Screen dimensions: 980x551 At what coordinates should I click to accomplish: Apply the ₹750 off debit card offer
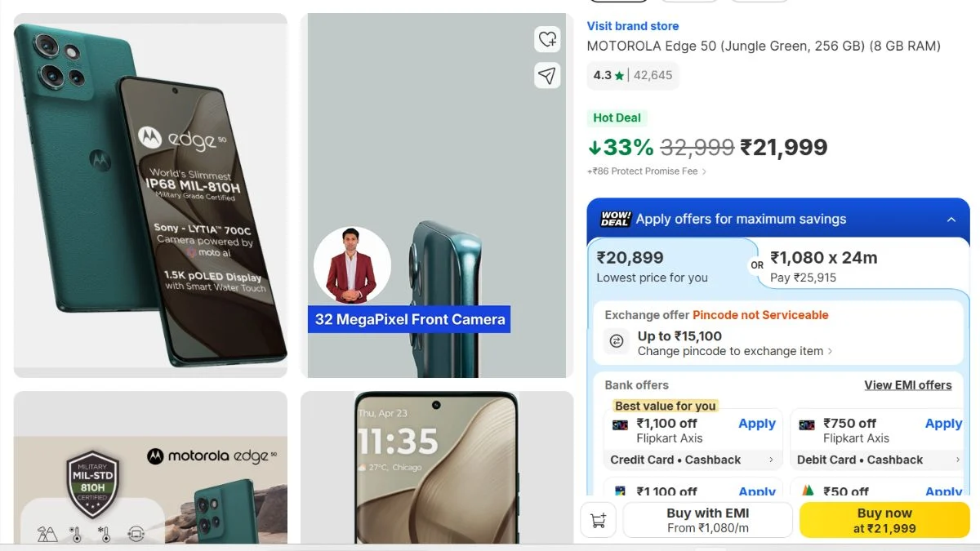[943, 424]
